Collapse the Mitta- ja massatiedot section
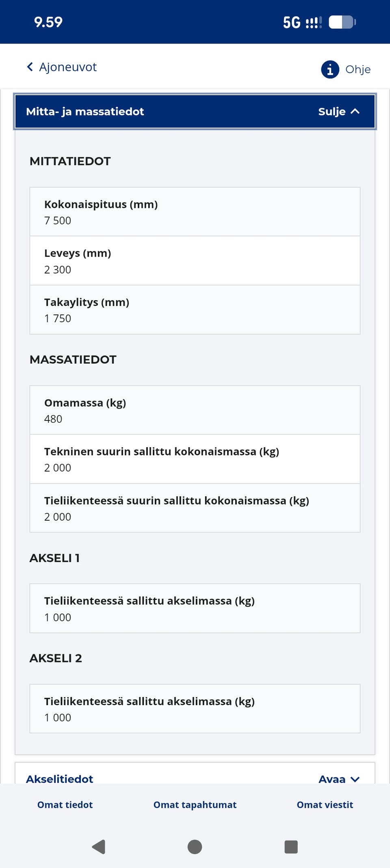 195,112
